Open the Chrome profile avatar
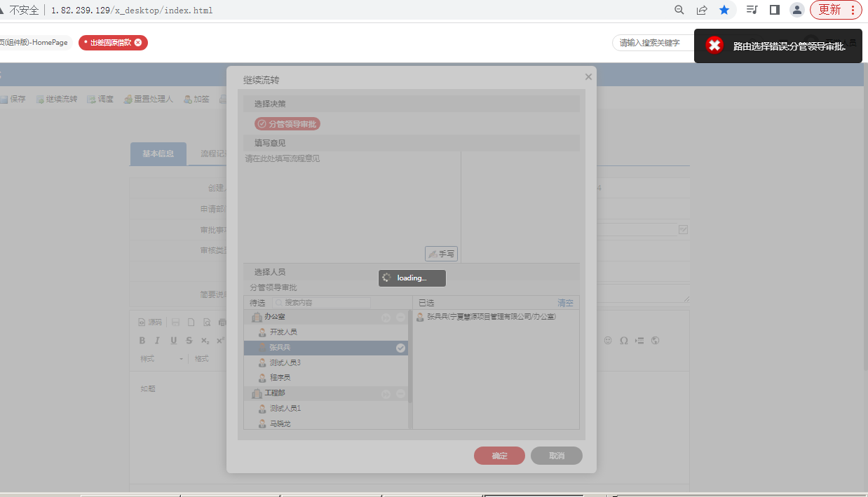The image size is (868, 497). click(797, 10)
